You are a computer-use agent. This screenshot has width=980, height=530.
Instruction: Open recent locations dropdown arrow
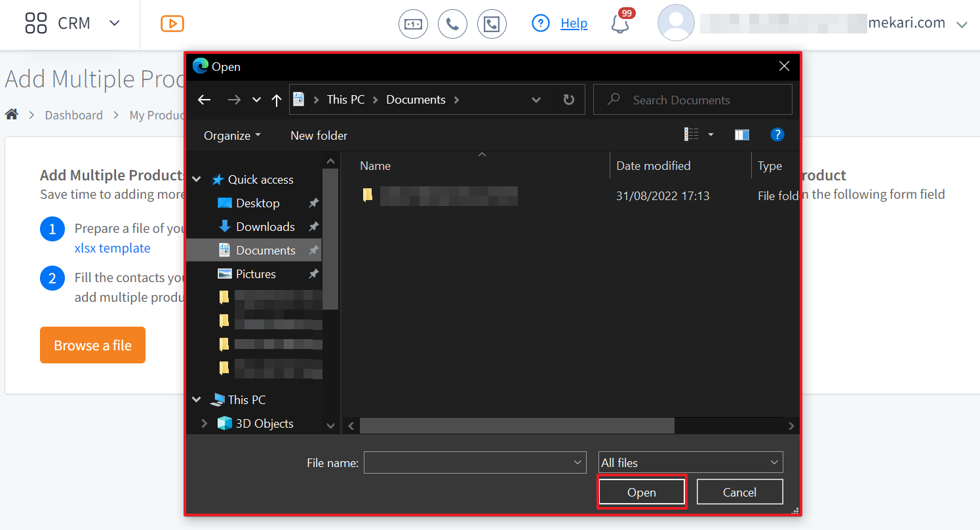[257, 100]
